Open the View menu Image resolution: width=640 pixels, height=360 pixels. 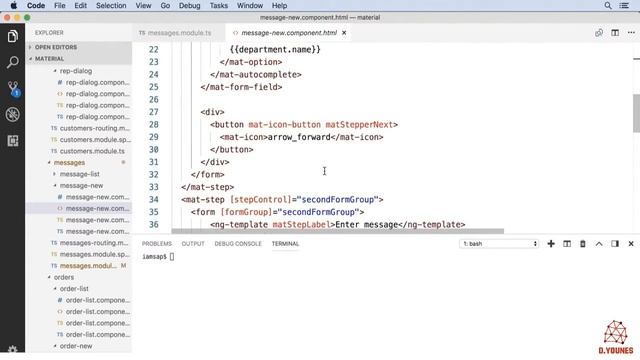pyautogui.click(x=143, y=5)
